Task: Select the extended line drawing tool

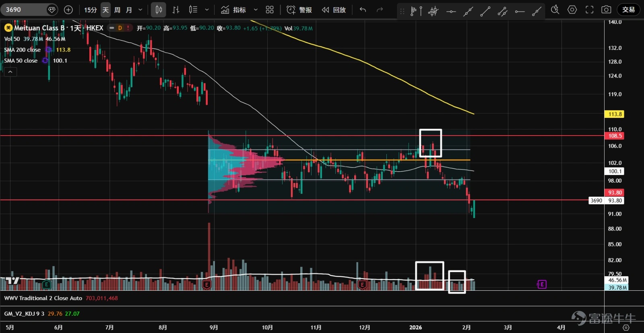Action: pyautogui.click(x=468, y=11)
